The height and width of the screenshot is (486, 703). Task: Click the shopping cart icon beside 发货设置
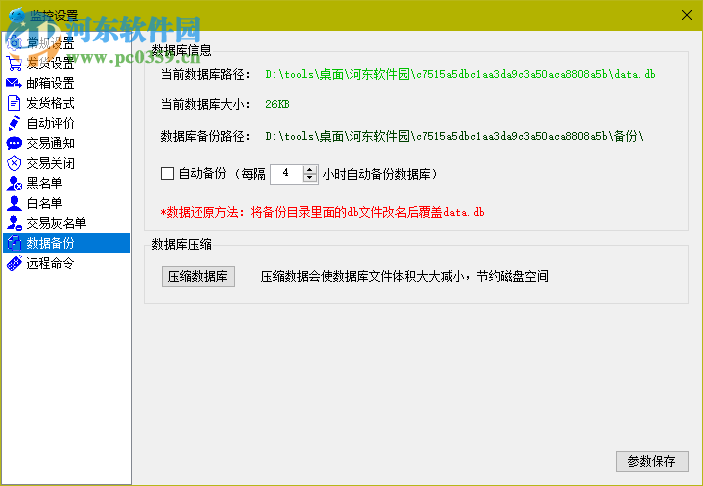(14, 63)
